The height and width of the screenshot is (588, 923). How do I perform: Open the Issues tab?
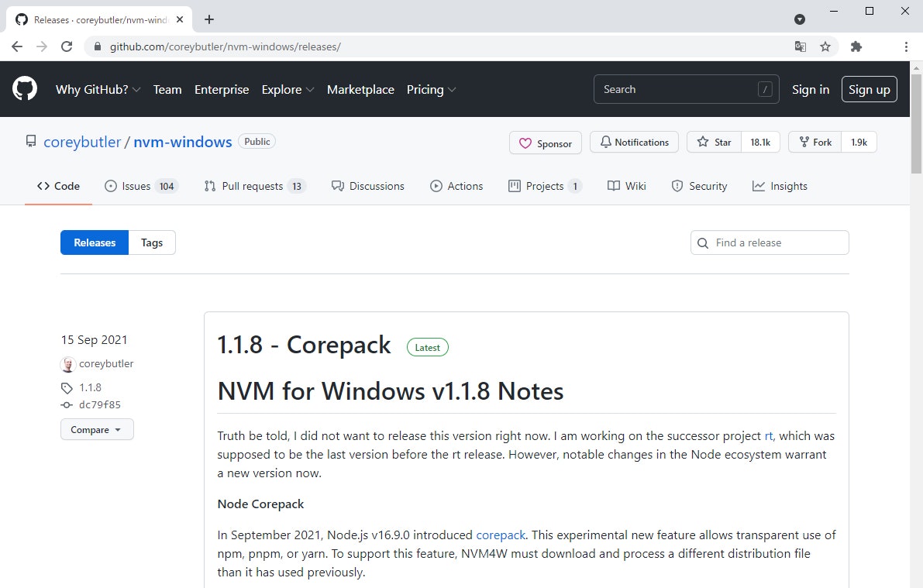coord(142,186)
